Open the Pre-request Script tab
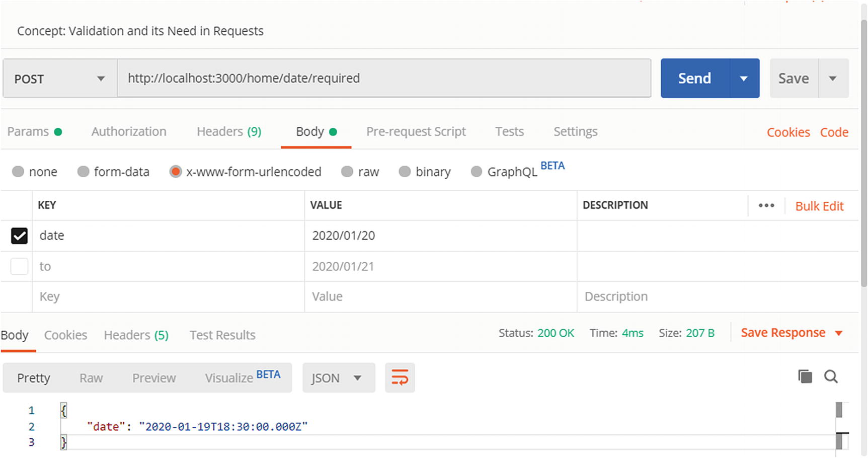The height and width of the screenshot is (458, 868). coord(416,131)
